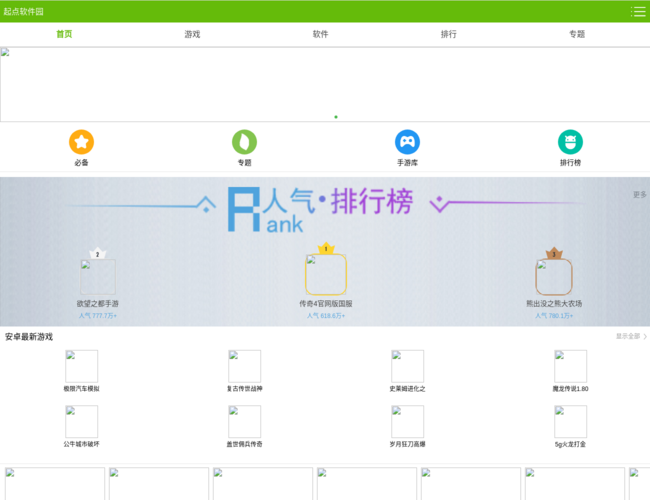
Task: Click the 岁月狂刀高爆 label
Action: (407, 444)
